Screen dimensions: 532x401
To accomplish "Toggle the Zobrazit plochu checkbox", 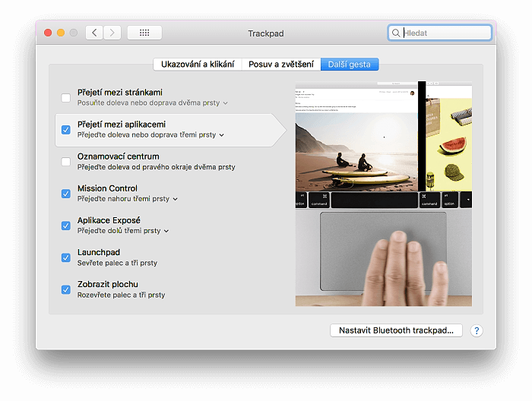I will [x=66, y=289].
